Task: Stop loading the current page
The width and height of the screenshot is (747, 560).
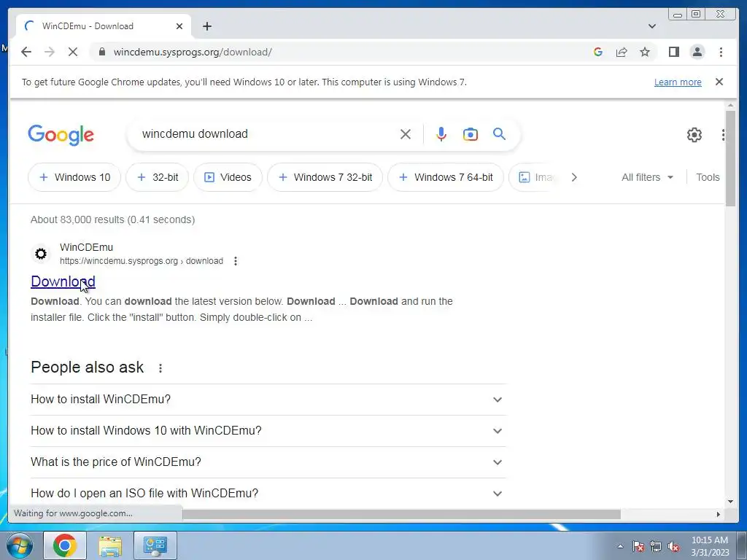Action: pyautogui.click(x=73, y=52)
